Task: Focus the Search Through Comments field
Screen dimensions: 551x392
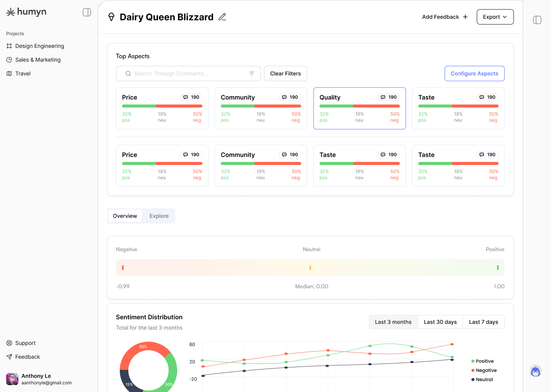Action: point(188,73)
